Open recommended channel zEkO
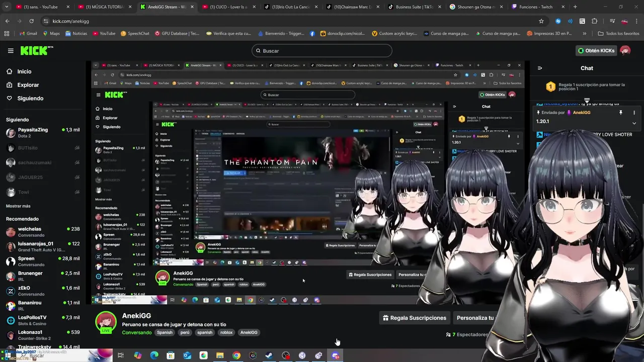 (43, 291)
